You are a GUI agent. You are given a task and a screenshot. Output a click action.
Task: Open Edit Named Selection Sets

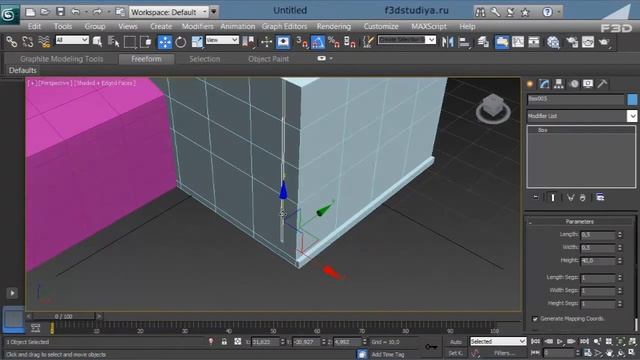click(x=368, y=42)
